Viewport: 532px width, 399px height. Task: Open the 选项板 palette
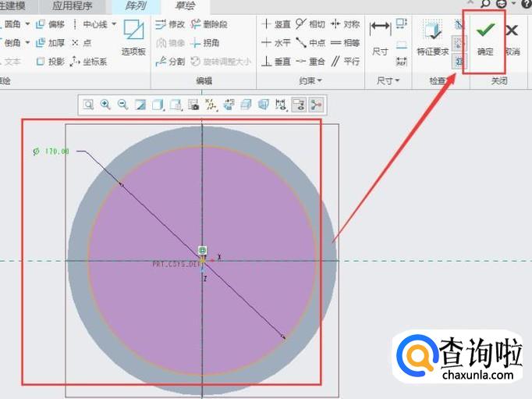pos(133,37)
